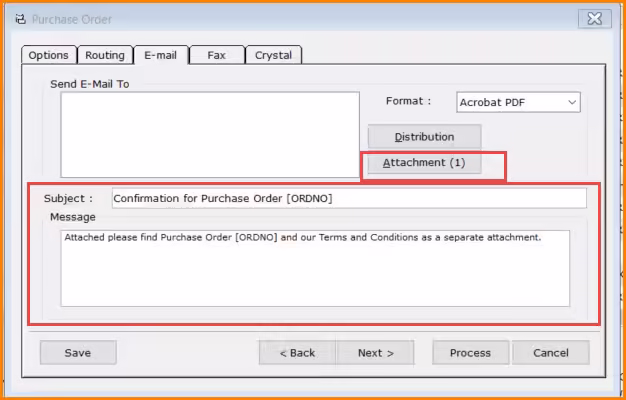The width and height of the screenshot is (626, 400).
Task: Cancel the Purchase Order dialog
Action: (551, 352)
